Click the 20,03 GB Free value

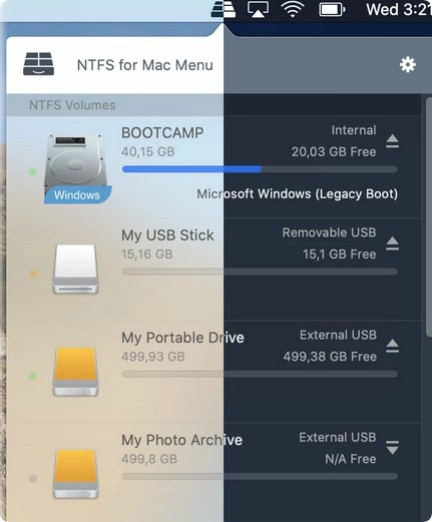tap(334, 152)
